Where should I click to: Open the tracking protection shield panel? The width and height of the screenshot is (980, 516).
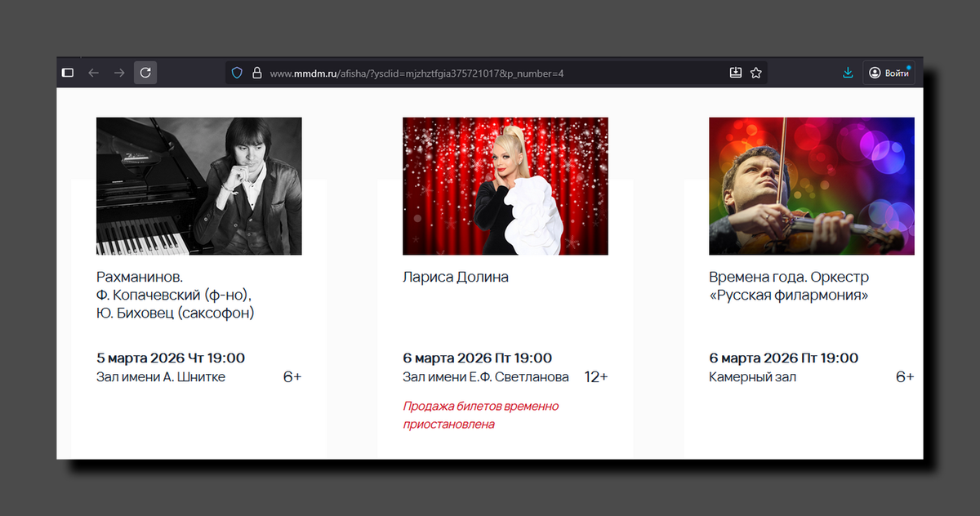click(236, 72)
